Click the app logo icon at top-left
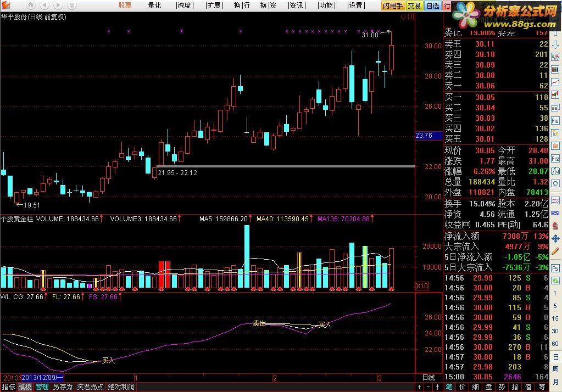Viewport: 562px width, 392px height. tap(6, 5)
